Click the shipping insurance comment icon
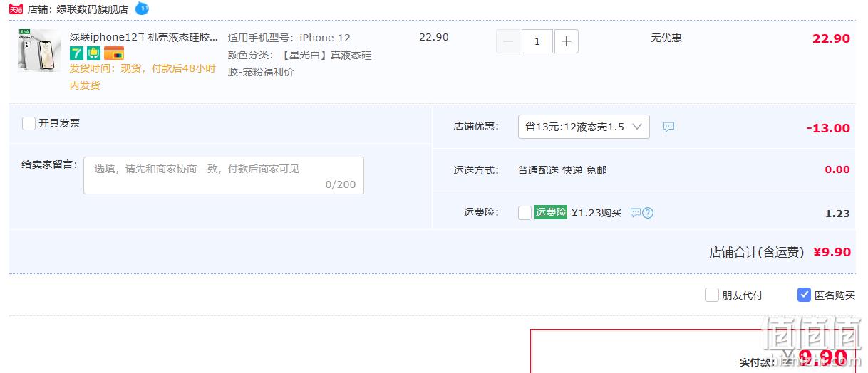Screen dimensions: 868x373 pyautogui.click(x=636, y=212)
